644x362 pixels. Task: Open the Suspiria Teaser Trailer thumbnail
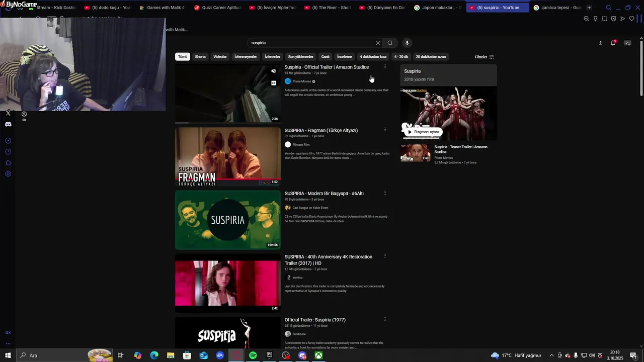(x=416, y=153)
